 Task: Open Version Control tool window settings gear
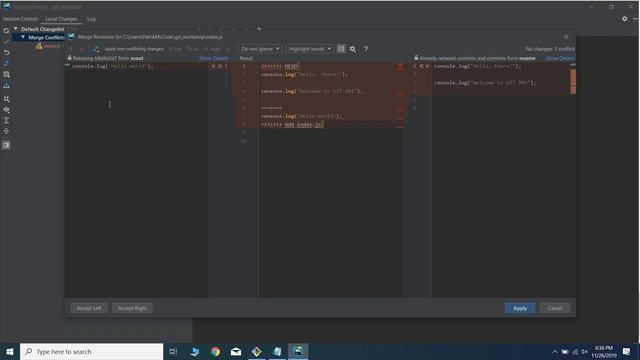click(624, 19)
